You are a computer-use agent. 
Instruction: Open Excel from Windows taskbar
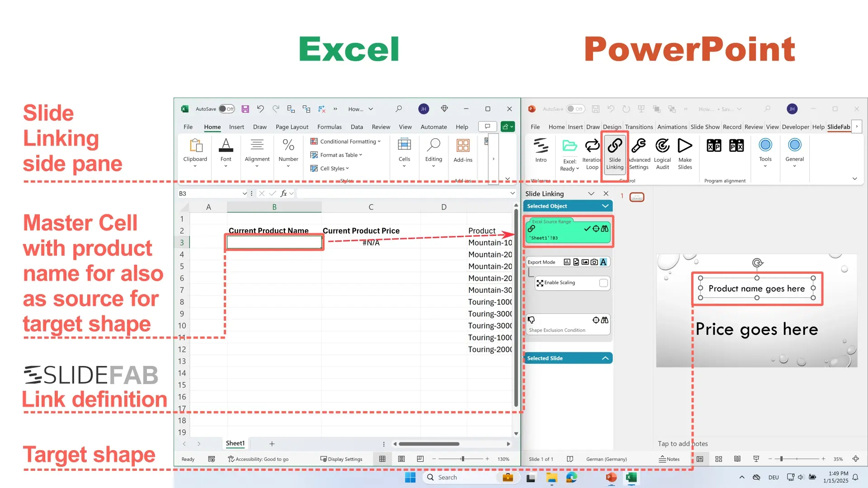click(631, 478)
